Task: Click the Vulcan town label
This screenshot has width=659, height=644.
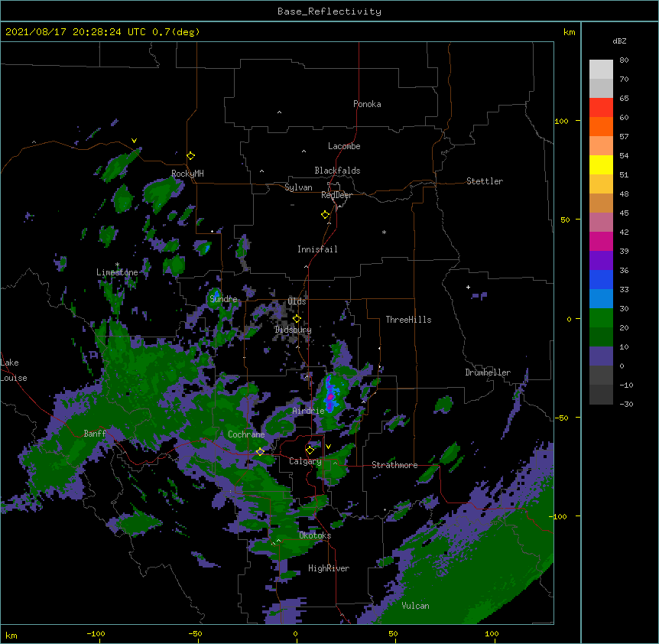Action: [x=415, y=606]
